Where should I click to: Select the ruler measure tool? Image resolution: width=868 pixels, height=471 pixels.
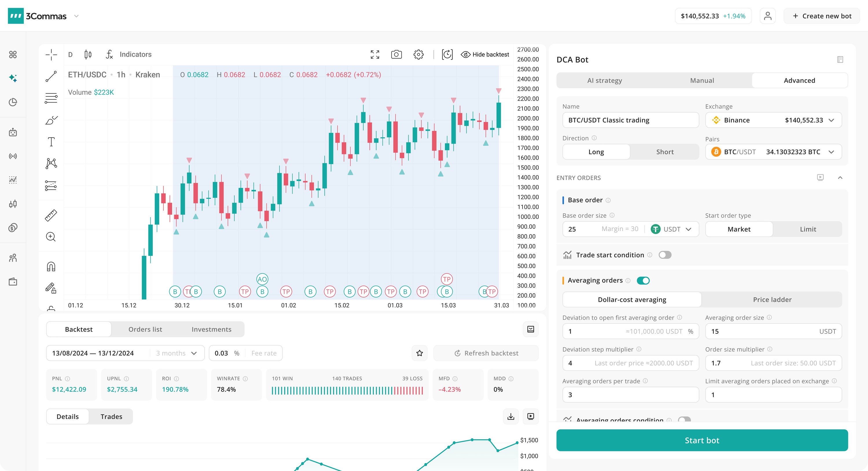(x=51, y=215)
